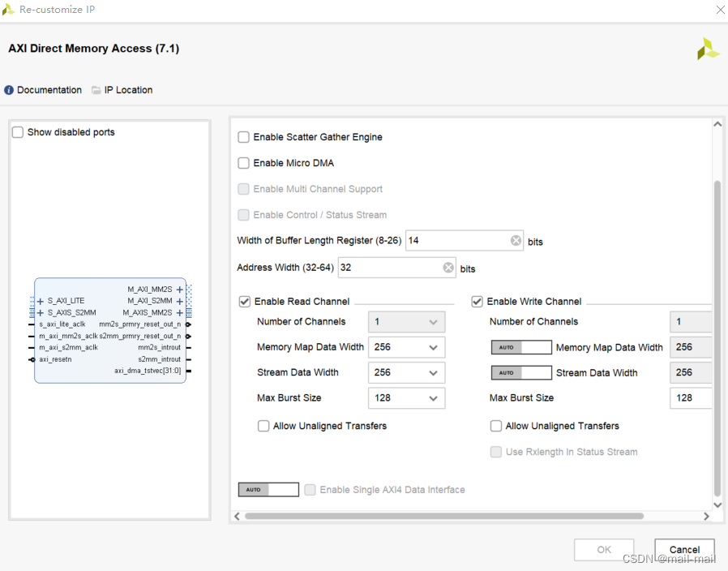The image size is (728, 571).
Task: Open write channel Max Burst Size dropdown
Action: coord(691,398)
